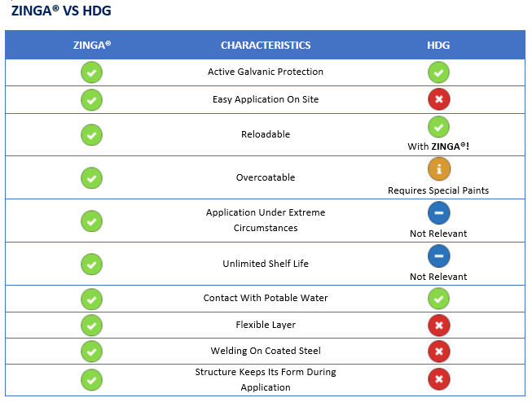Image resolution: width=532 pixels, height=402 pixels.
Task: Click ZINGA green check for Reloadable
Action: [x=91, y=135]
